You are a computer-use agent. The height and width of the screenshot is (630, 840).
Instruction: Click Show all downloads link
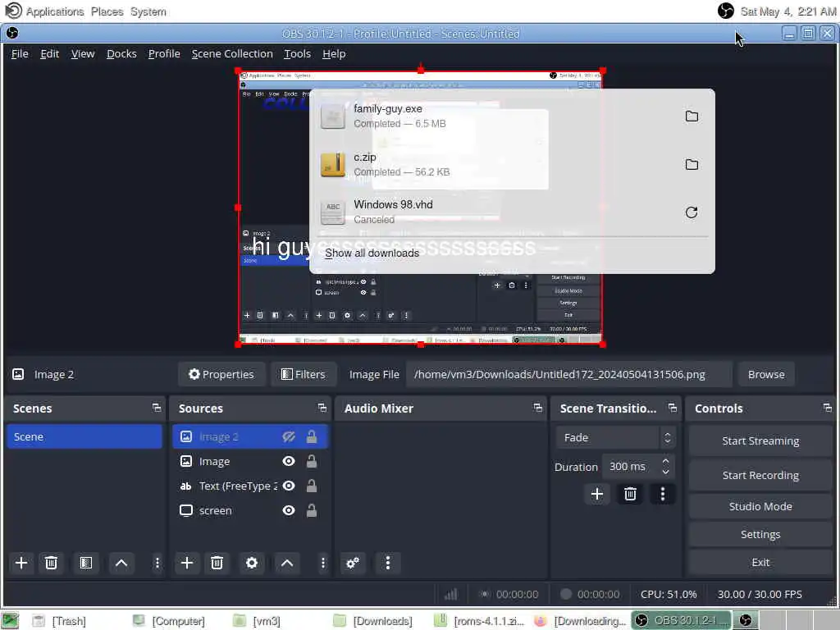tap(372, 253)
